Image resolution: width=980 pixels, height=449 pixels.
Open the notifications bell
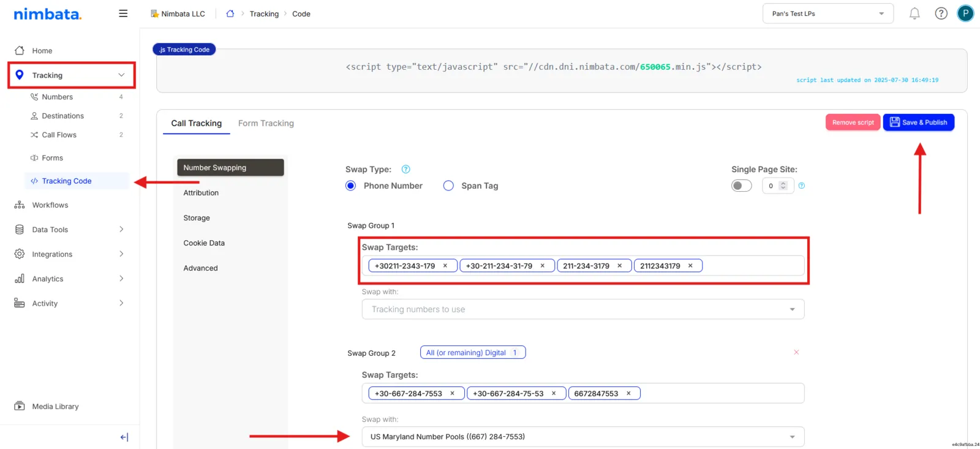[x=914, y=13]
